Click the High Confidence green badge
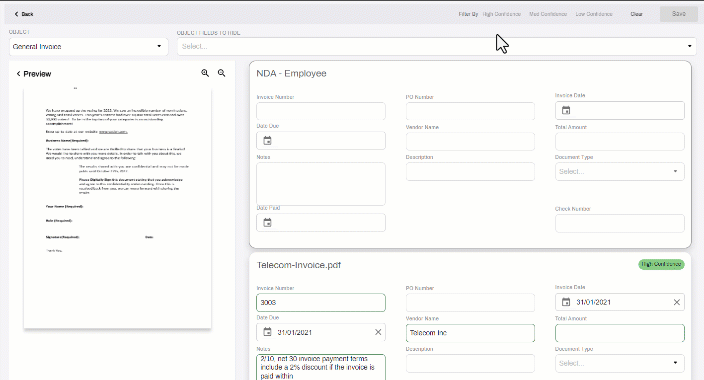The image size is (704, 380). pos(661,264)
